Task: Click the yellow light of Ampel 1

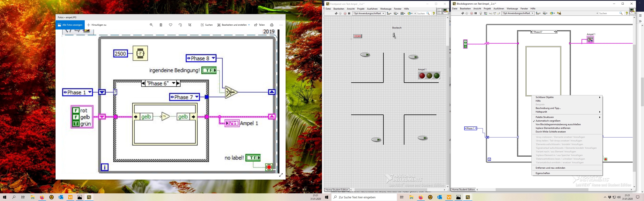Action: coord(430,76)
